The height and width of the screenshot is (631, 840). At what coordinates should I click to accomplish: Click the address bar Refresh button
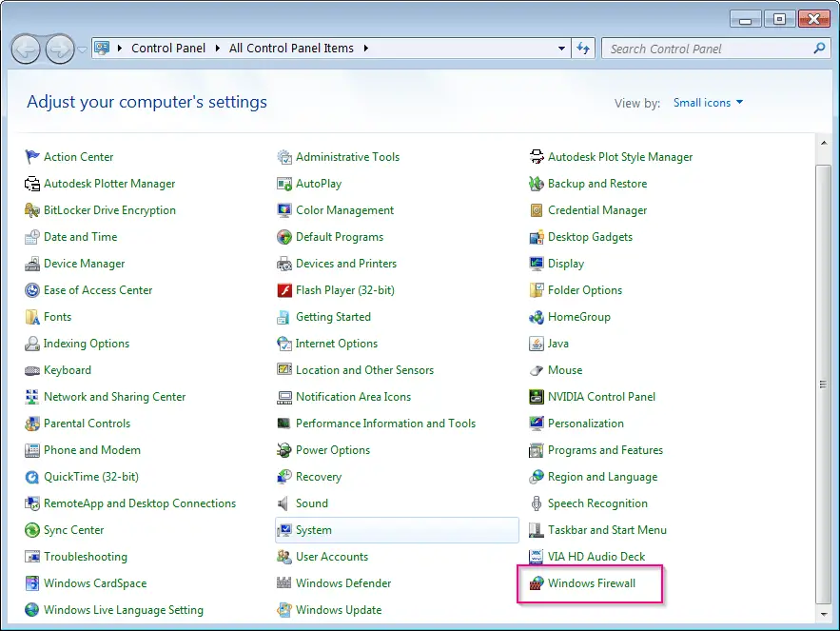click(583, 49)
